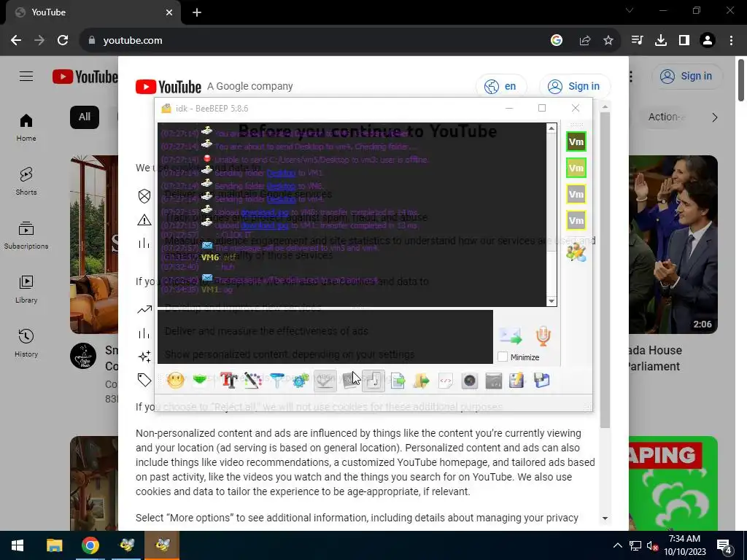Open Chrome downloads icon
The image size is (747, 560).
[661, 41]
